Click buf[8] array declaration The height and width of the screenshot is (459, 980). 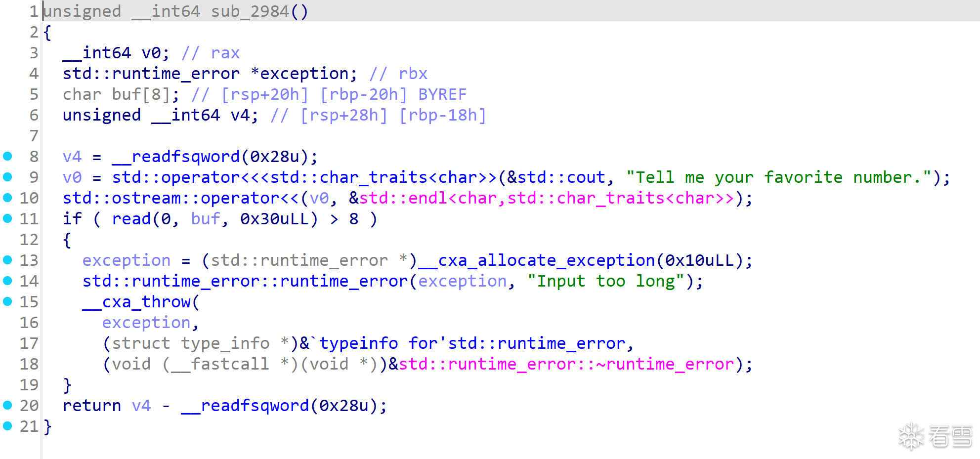click(141, 94)
